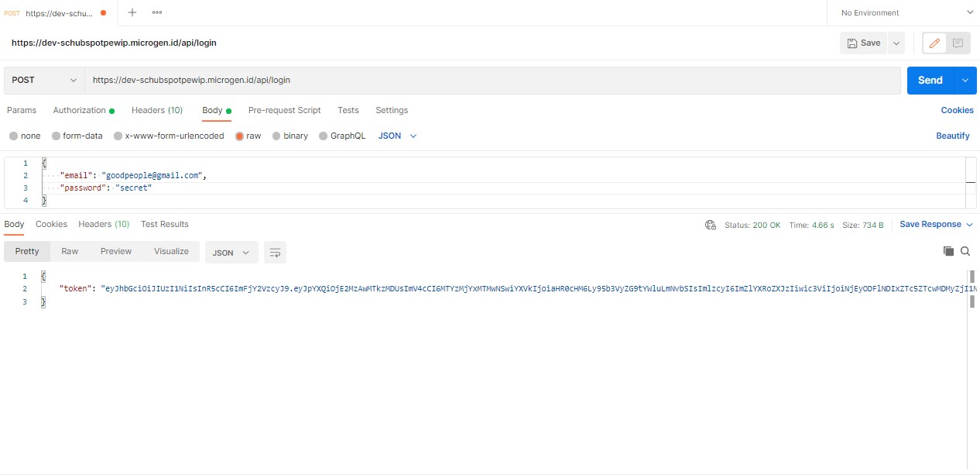Copy the response body to clipboard
Screen dimensions: 980x475
[x=948, y=250]
